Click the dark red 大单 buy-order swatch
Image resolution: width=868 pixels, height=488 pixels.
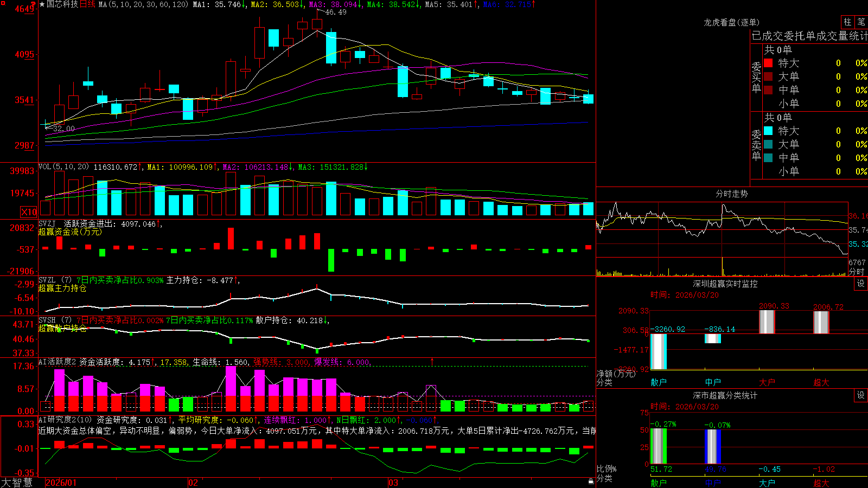click(768, 76)
